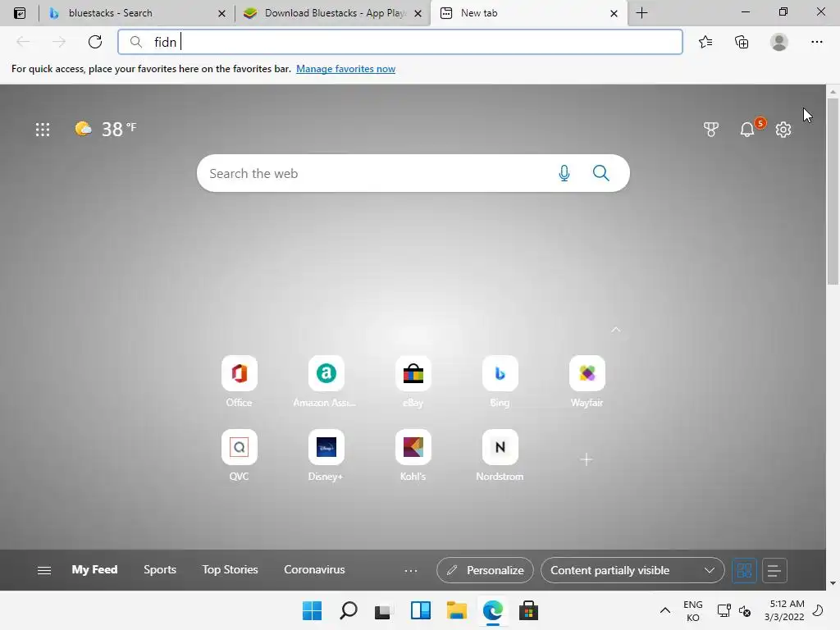Image resolution: width=840 pixels, height=630 pixels.
Task: Open the feed hamburger menu
Action: pyautogui.click(x=44, y=570)
